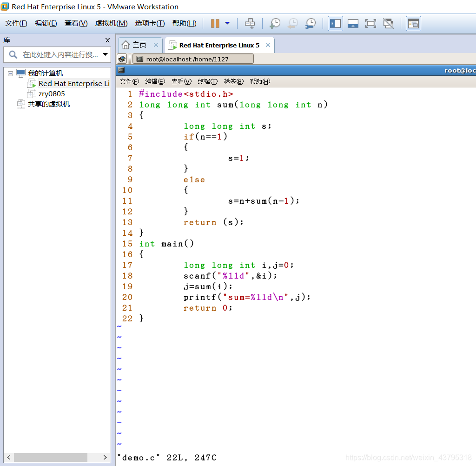
Task: Click the 'j=sum(i);' code line
Action: [x=208, y=286]
